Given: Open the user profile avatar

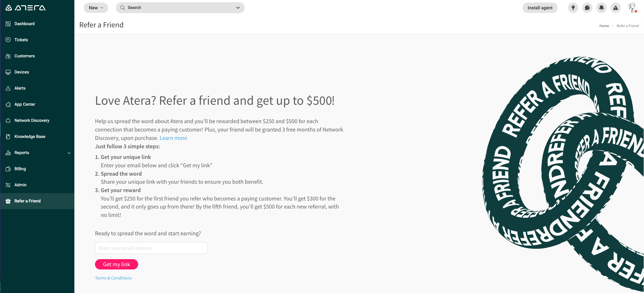Looking at the screenshot, I should pyautogui.click(x=632, y=8).
